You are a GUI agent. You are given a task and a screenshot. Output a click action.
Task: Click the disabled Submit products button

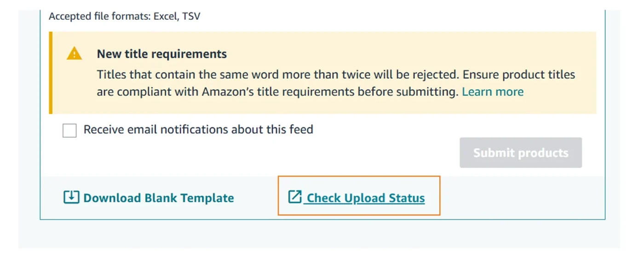520,152
